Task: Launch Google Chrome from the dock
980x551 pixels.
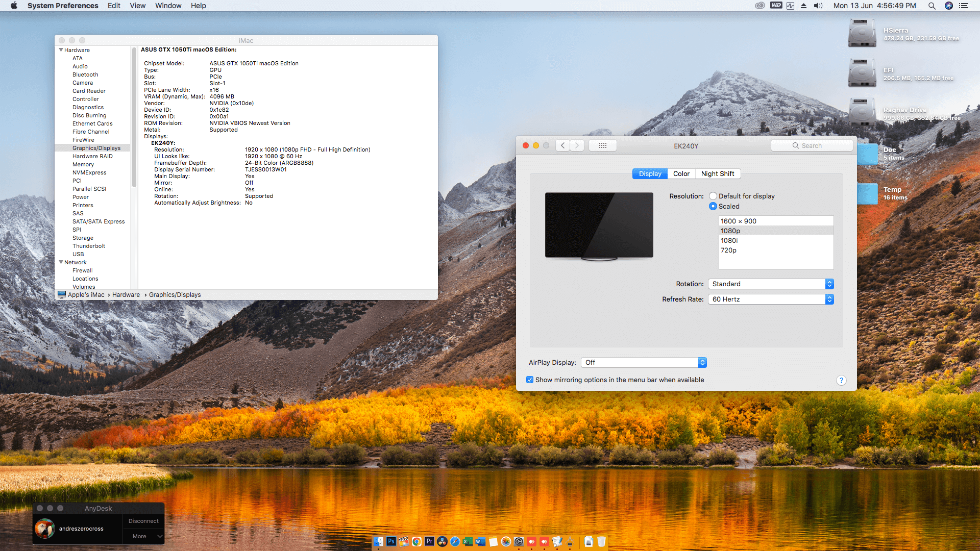Action: [416, 541]
